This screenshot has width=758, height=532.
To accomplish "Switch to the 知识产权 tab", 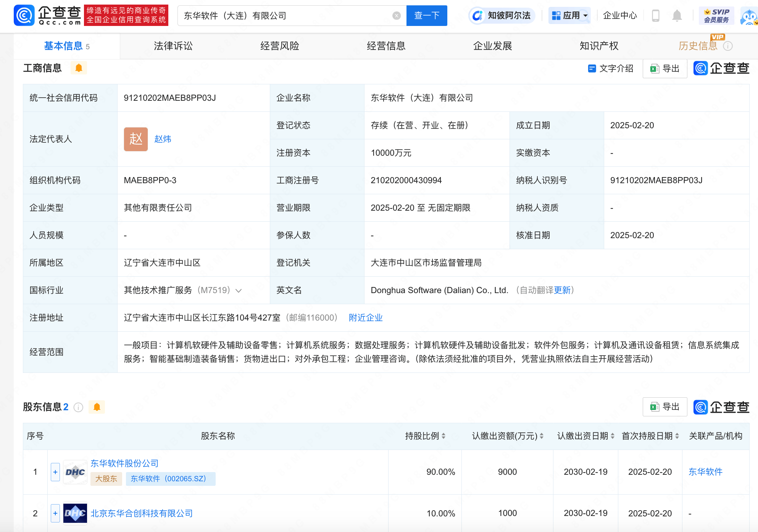I will (x=598, y=46).
